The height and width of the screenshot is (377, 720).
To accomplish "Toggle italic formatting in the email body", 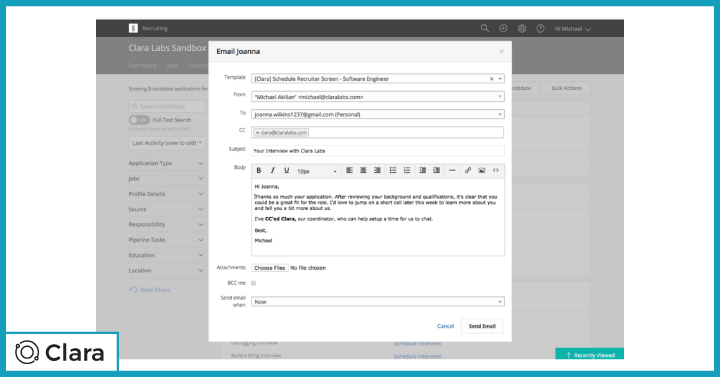I will (x=273, y=170).
